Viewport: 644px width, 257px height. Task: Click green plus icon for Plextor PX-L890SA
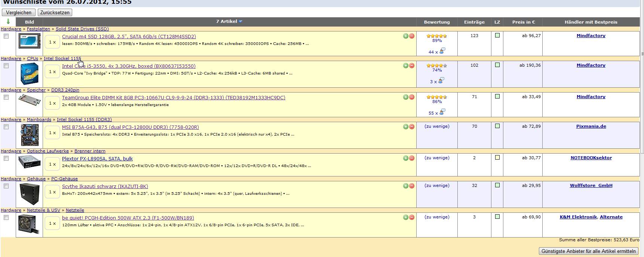coord(405,158)
